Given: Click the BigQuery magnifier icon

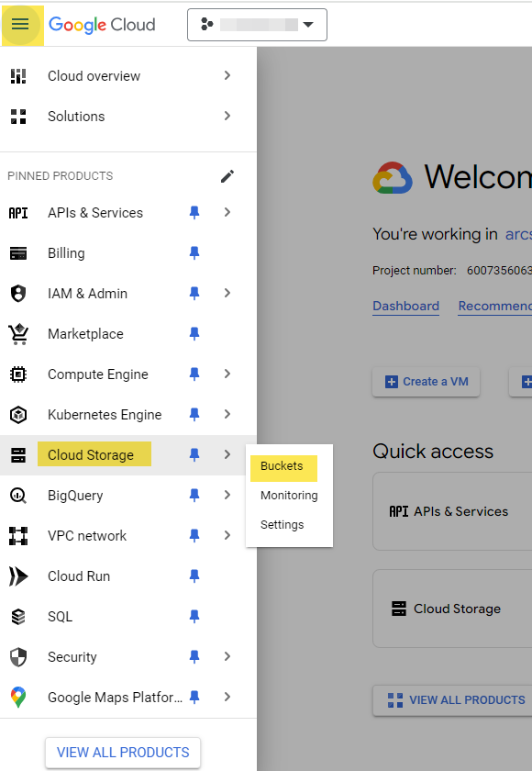Looking at the screenshot, I should (x=18, y=495).
